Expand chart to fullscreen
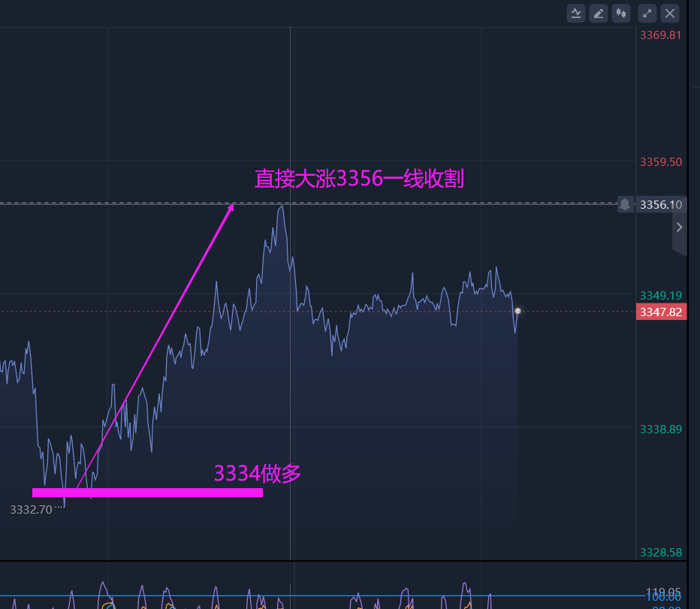Screen dimensions: 700x609 point(647,13)
